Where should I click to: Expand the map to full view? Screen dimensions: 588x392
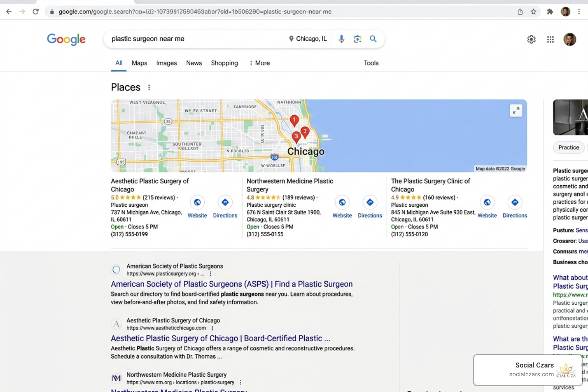(516, 111)
